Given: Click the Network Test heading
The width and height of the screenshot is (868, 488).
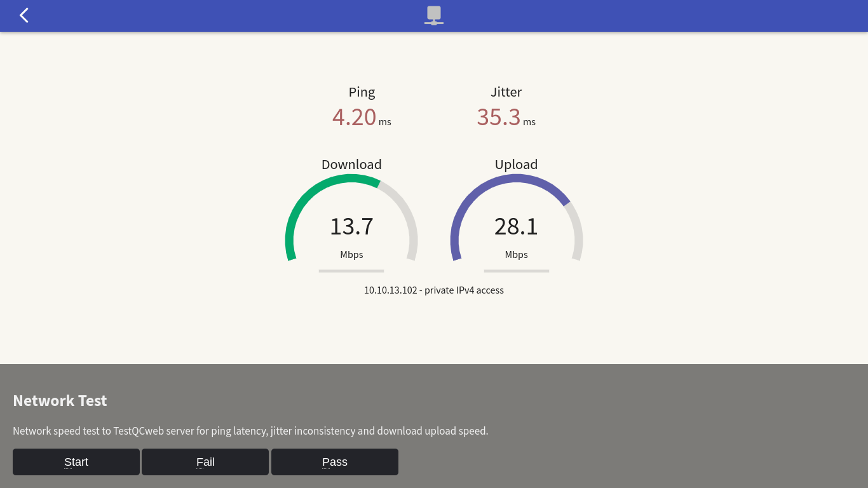Looking at the screenshot, I should click(x=60, y=401).
